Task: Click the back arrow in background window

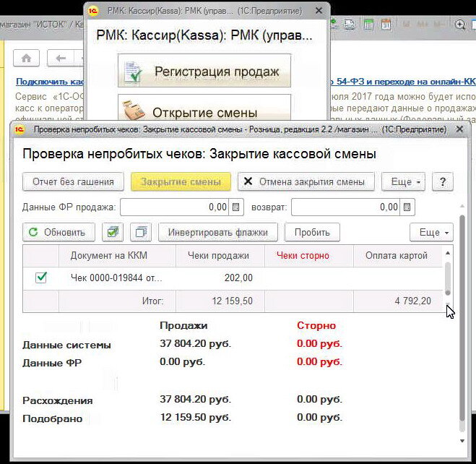Action: [x=61, y=58]
